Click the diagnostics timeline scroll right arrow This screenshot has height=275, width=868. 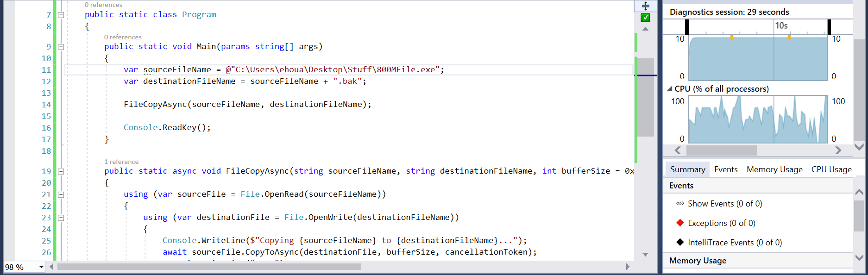(x=838, y=150)
